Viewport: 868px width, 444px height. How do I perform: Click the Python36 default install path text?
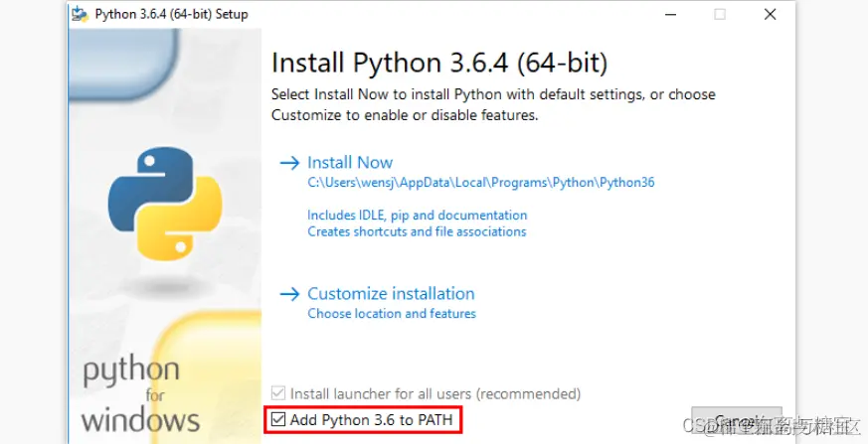[480, 183]
